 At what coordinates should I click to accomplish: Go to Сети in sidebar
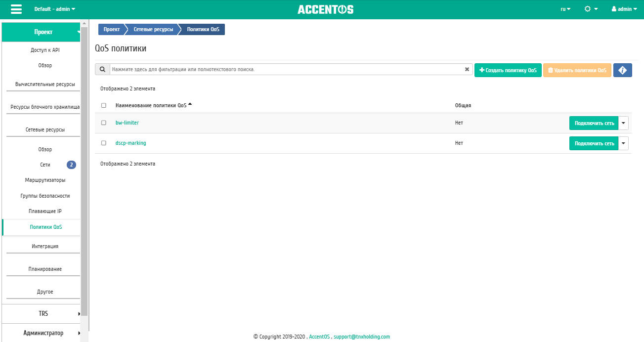point(45,165)
